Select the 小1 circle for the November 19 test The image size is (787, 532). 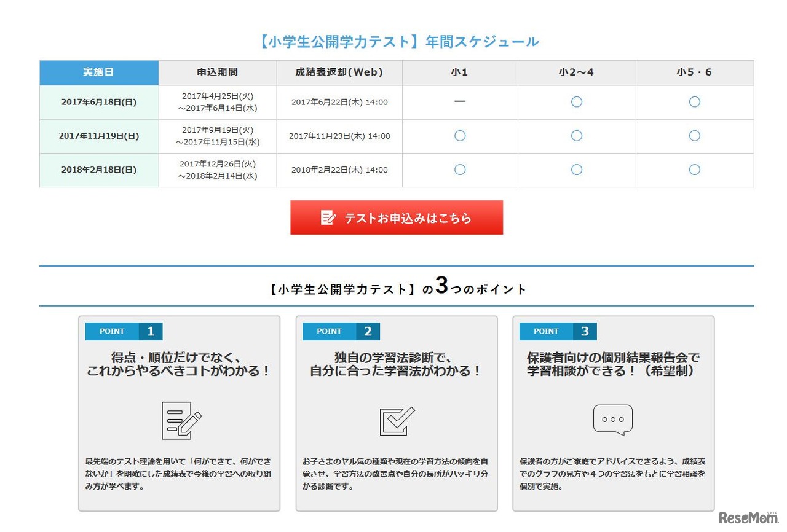(459, 136)
